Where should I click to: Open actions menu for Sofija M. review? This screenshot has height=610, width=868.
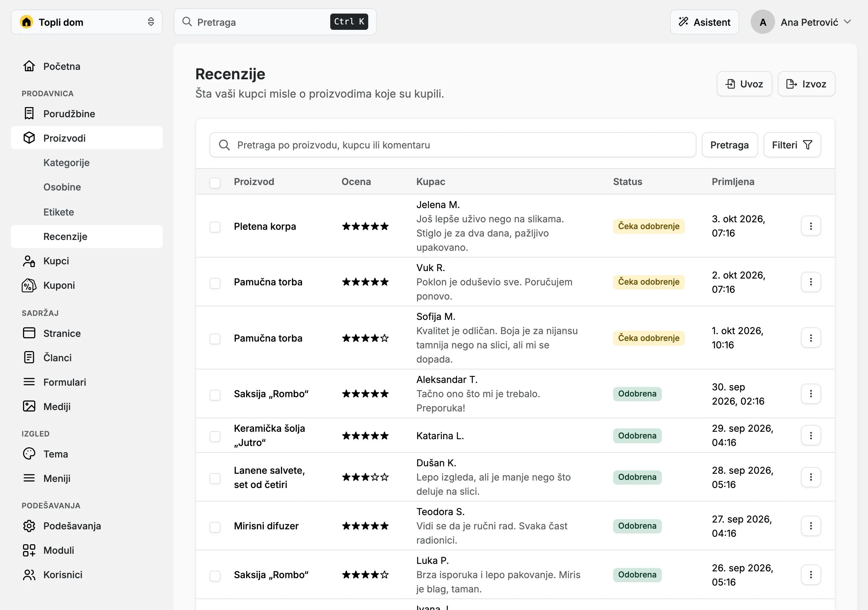coord(811,338)
